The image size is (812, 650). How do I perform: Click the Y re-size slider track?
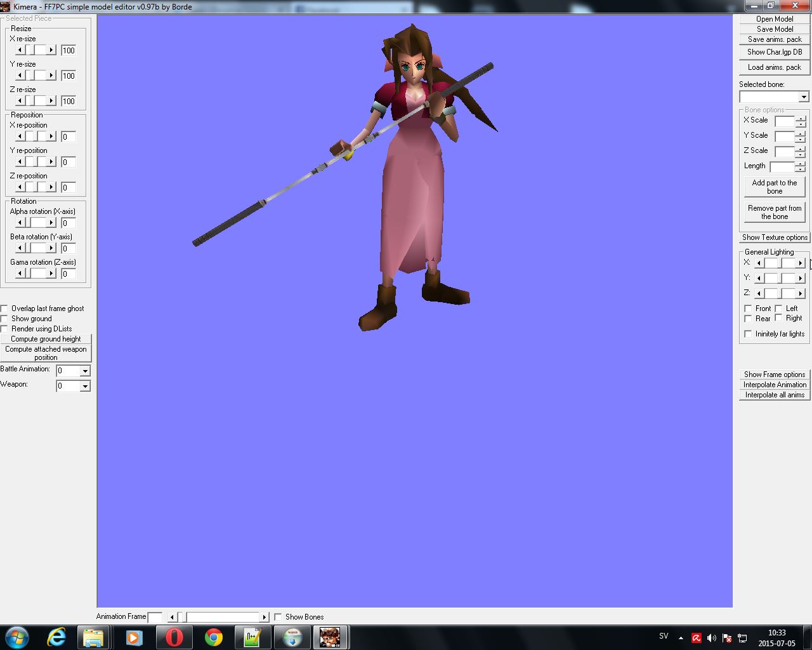click(x=36, y=76)
